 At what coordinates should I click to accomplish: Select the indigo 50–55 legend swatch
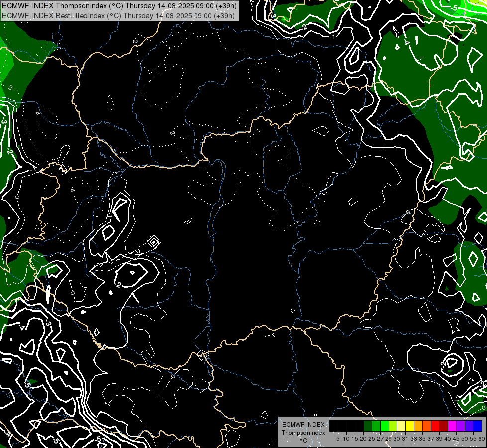coord(469,426)
